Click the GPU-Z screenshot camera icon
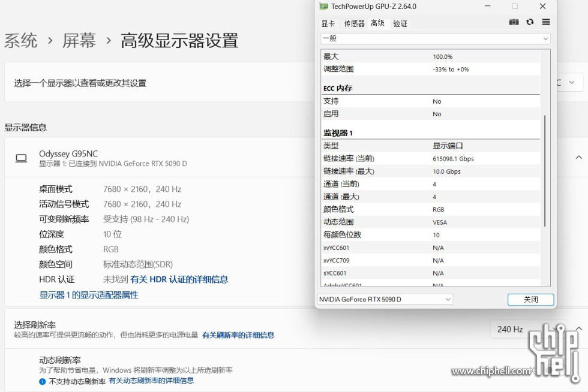 tap(514, 22)
